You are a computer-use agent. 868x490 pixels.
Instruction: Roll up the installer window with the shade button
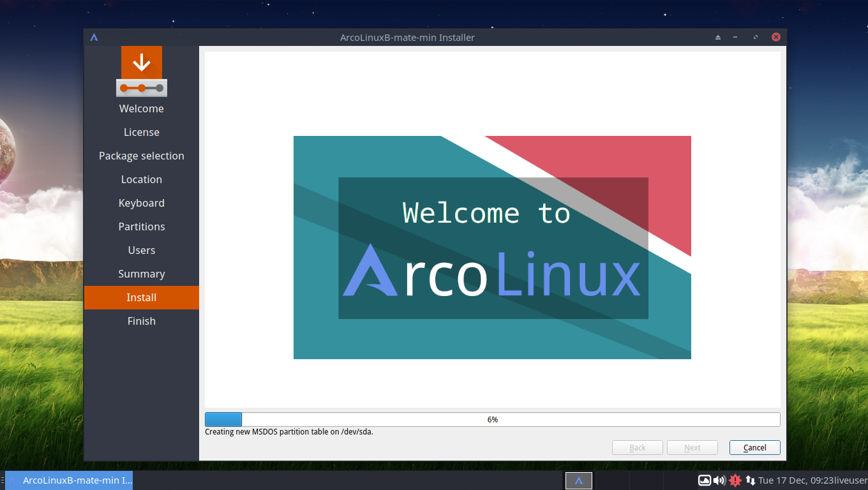click(x=718, y=37)
